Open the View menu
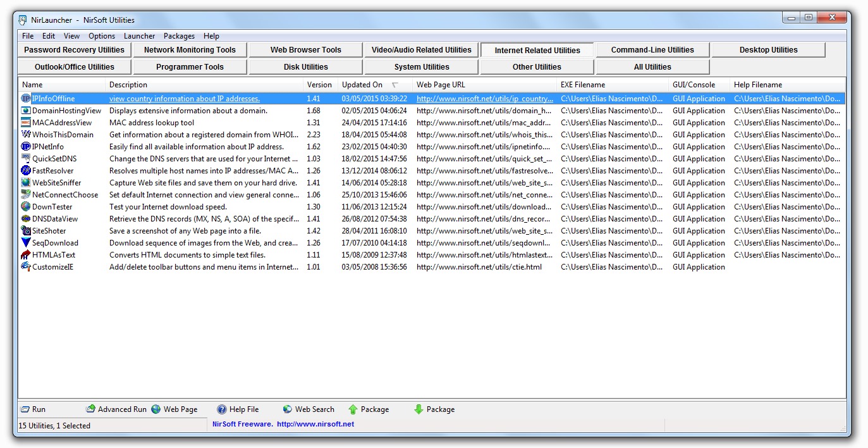This screenshot has height=448, width=868. [72, 36]
